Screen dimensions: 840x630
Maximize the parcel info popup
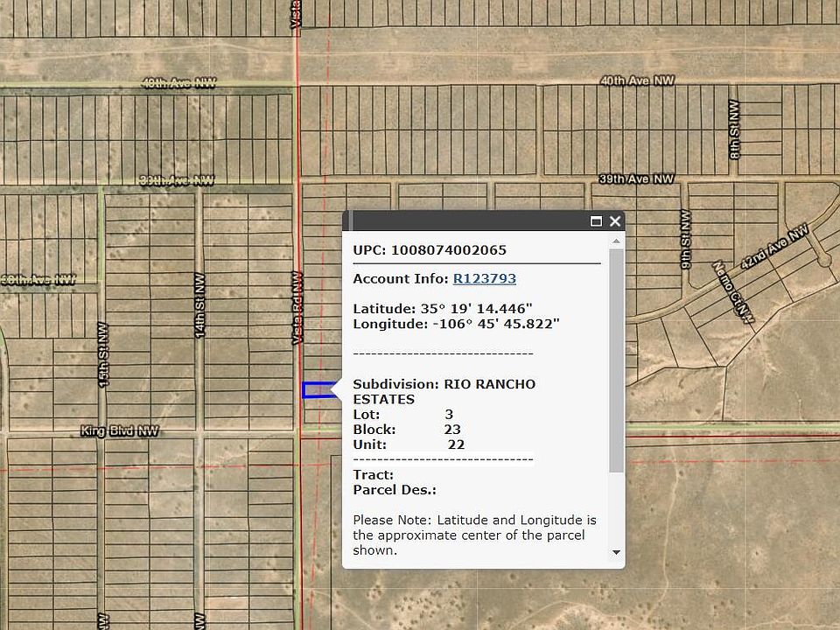(x=597, y=221)
